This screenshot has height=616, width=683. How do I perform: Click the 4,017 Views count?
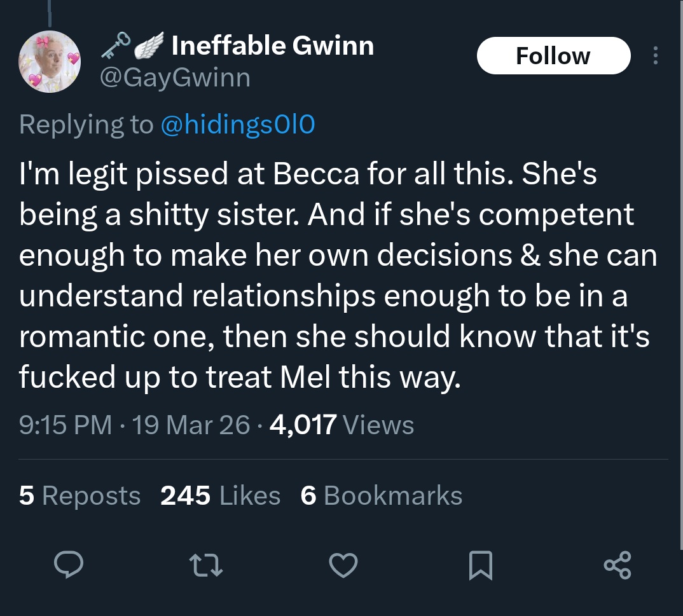tap(342, 425)
